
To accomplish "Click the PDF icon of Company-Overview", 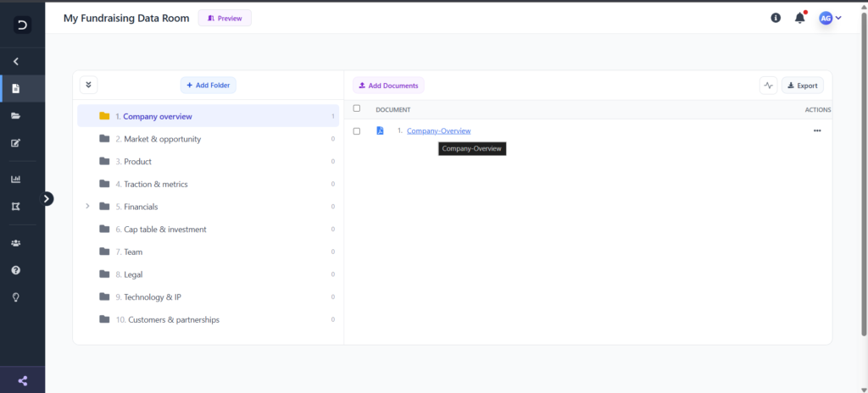I will click(x=380, y=130).
